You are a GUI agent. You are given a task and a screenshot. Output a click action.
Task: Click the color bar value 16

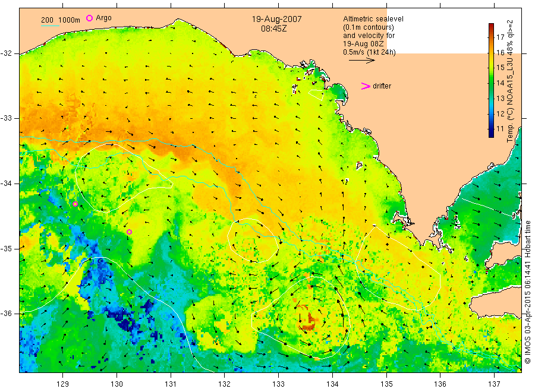tap(500, 52)
